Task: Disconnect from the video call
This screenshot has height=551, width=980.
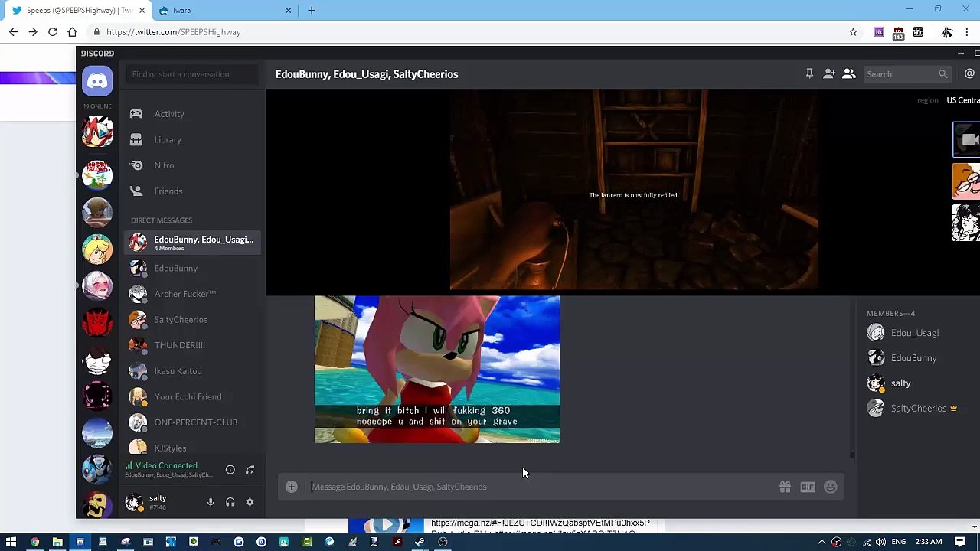Action: pos(250,470)
